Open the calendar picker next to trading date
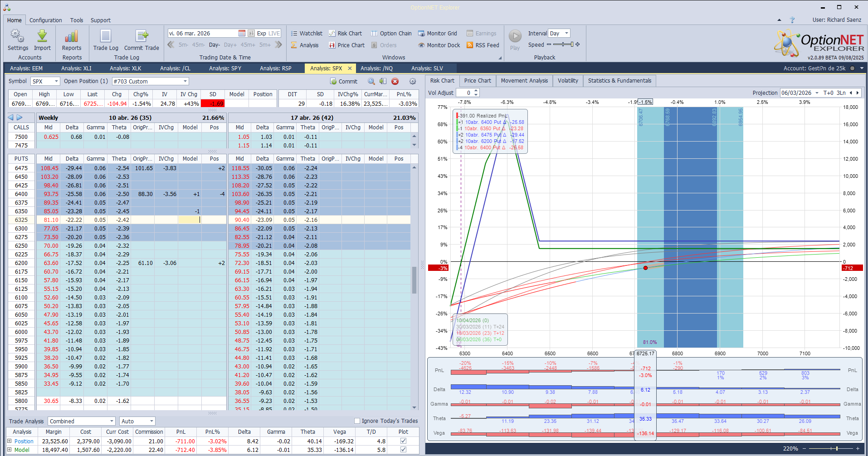Image resolution: width=868 pixels, height=456 pixels. [242, 33]
